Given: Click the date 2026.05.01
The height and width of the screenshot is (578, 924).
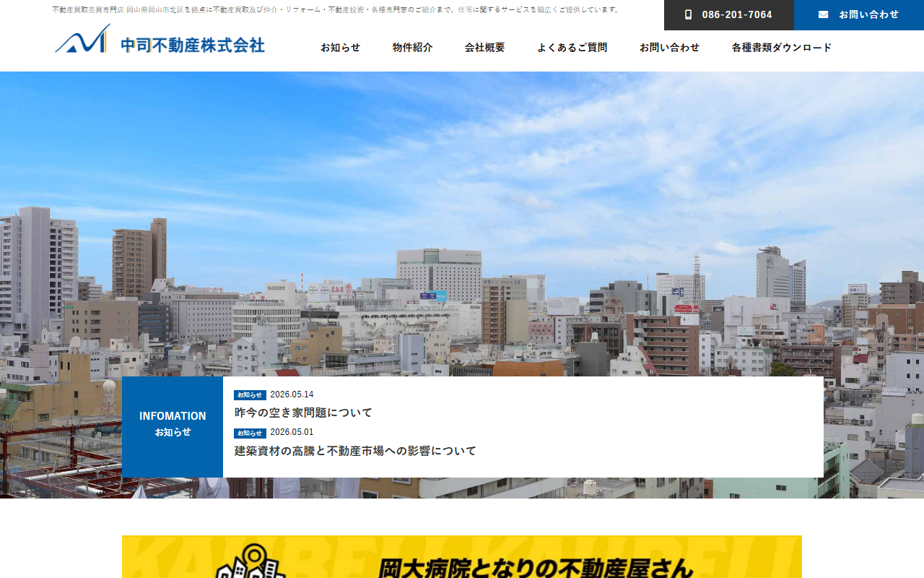Looking at the screenshot, I should pos(292,433).
